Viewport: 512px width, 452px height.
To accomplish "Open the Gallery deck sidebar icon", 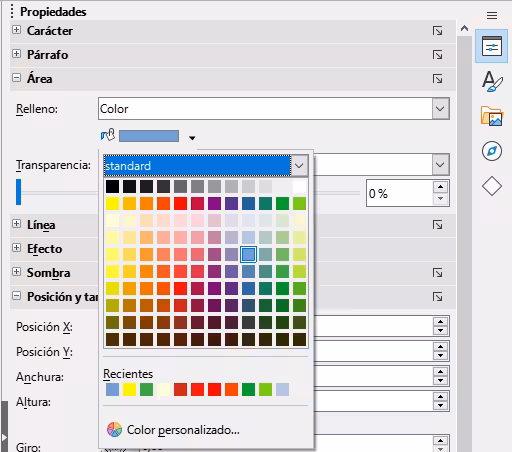I will (492, 116).
